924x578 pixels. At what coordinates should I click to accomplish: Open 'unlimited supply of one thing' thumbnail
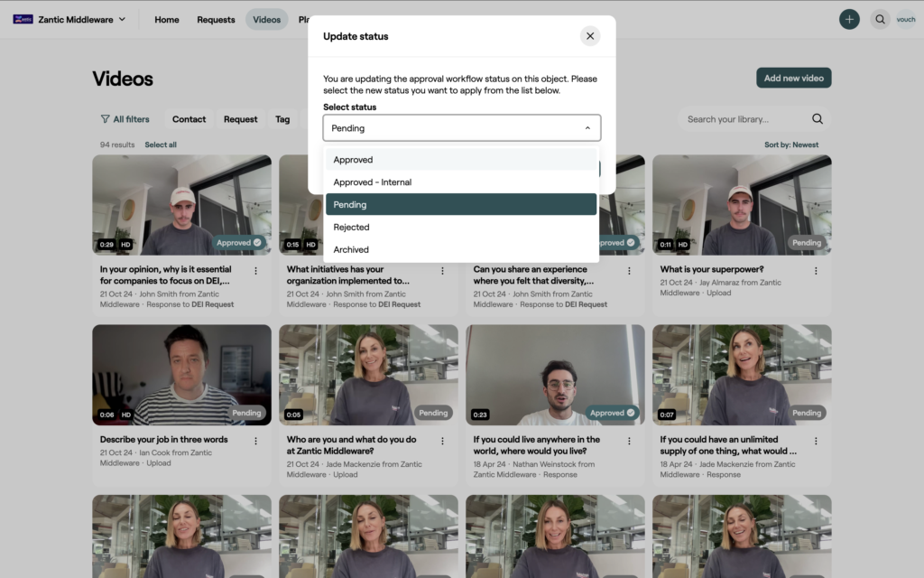742,375
